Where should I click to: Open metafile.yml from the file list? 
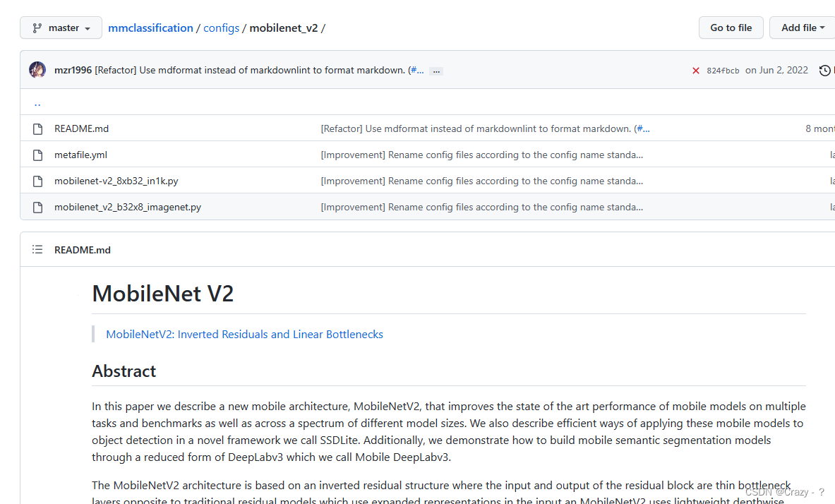pos(80,155)
